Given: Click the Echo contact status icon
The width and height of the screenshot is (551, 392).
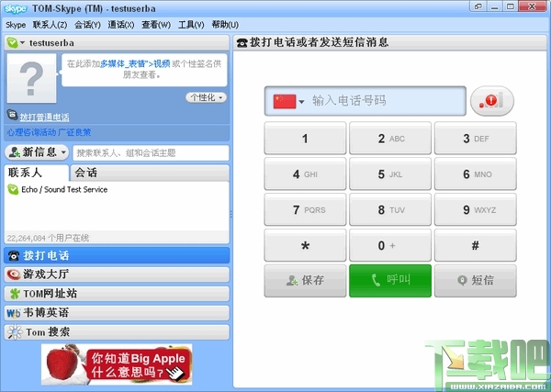Looking at the screenshot, I should coord(13,190).
